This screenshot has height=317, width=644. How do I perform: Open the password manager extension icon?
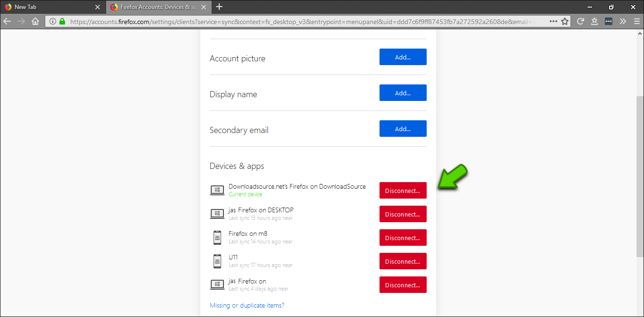coord(609,21)
